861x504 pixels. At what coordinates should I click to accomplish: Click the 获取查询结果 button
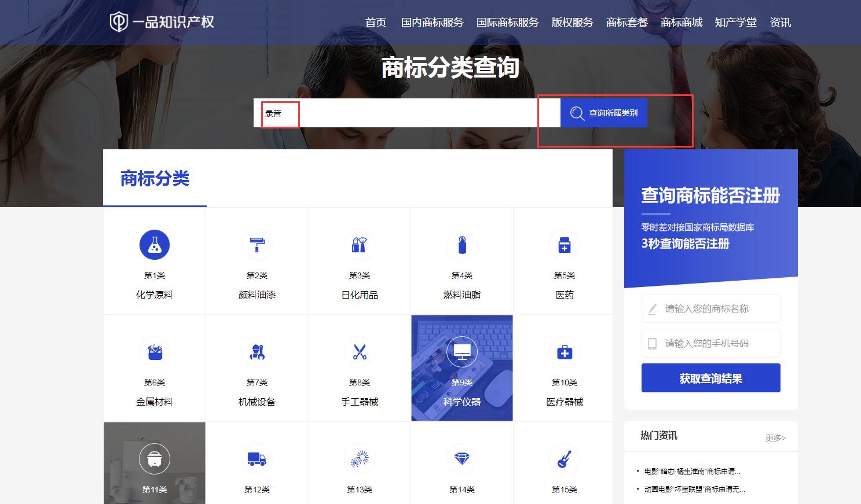click(x=711, y=378)
